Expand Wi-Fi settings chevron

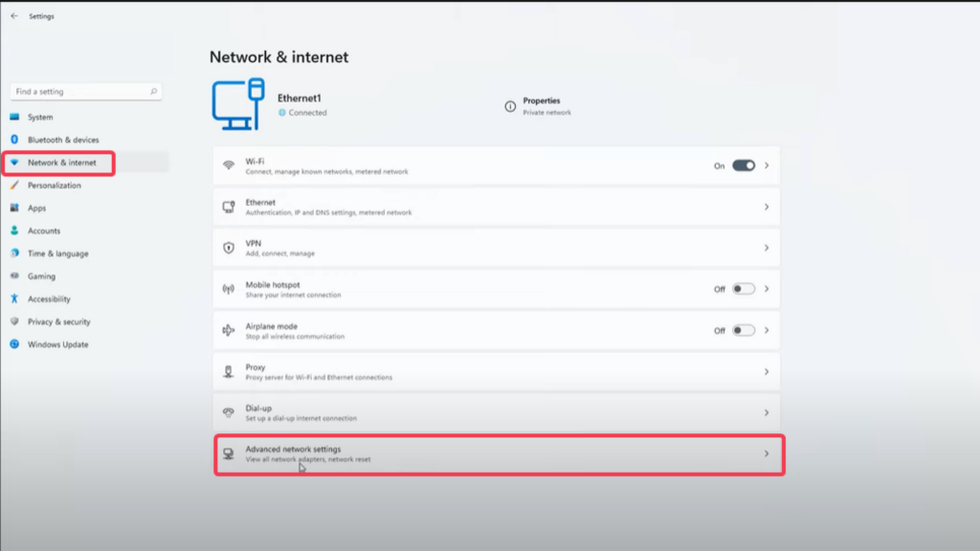[x=767, y=165]
